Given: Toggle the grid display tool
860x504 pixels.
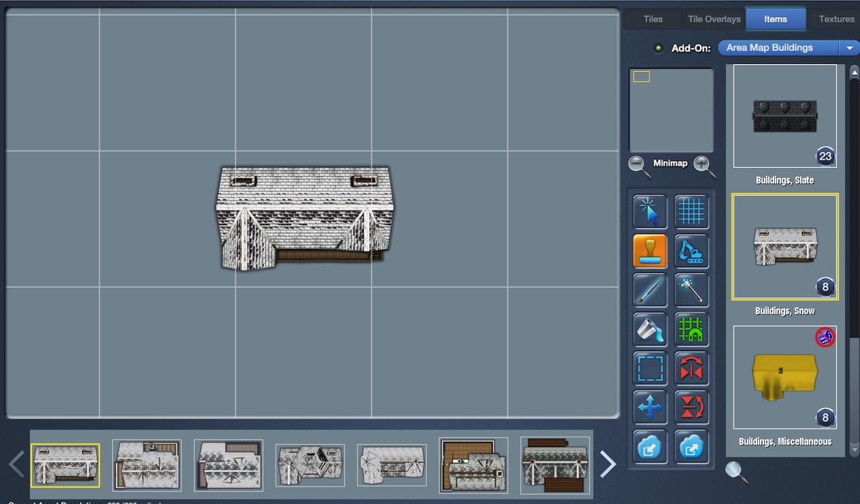Looking at the screenshot, I should tap(691, 212).
